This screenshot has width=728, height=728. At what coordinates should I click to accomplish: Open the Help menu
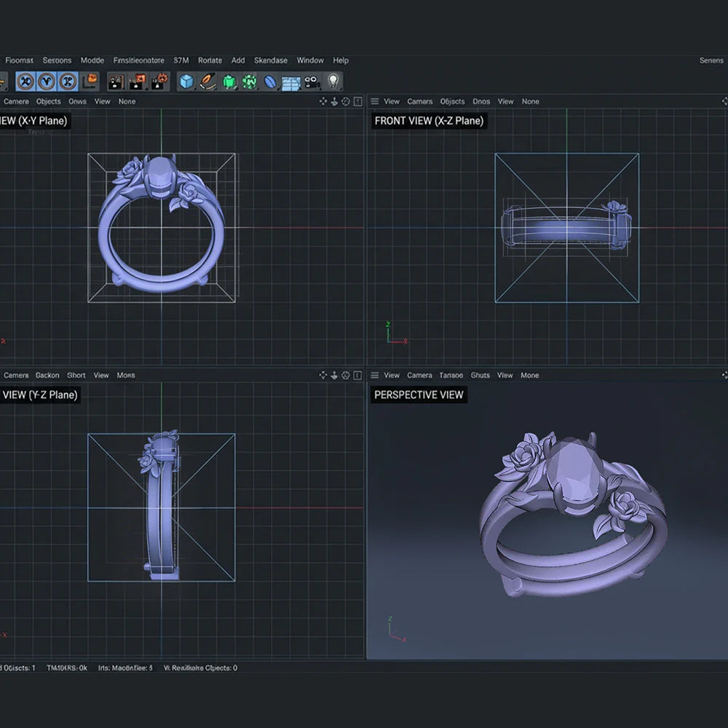coord(341,60)
